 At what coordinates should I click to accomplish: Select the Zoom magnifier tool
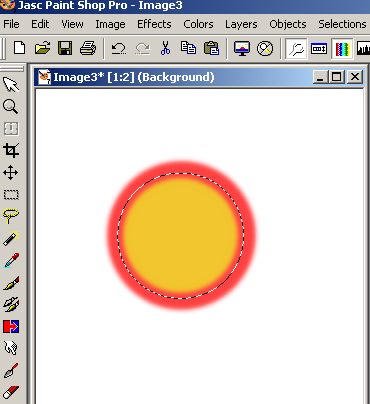coord(11,107)
